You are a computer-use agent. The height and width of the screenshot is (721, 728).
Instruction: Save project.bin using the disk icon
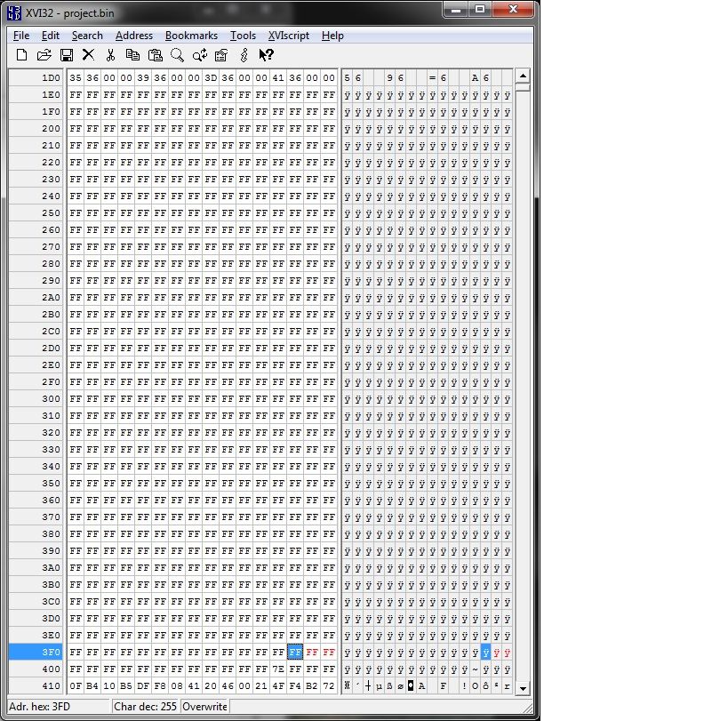pos(66,54)
